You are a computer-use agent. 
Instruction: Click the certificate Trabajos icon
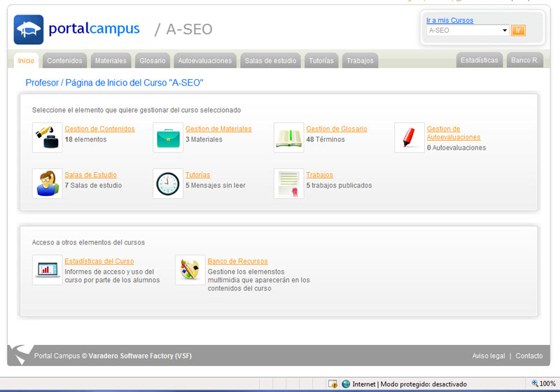click(288, 183)
